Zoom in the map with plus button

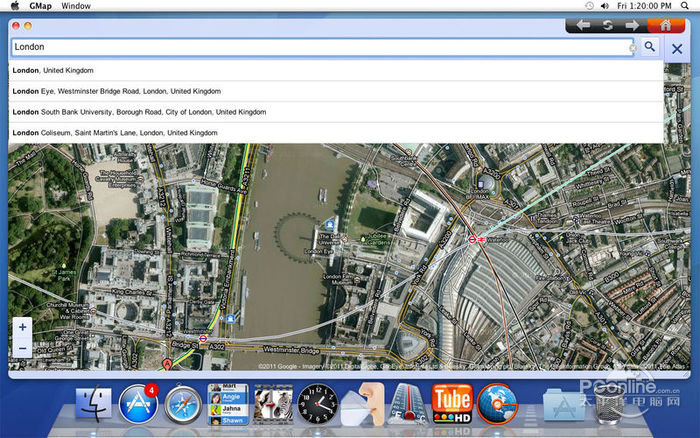22,327
